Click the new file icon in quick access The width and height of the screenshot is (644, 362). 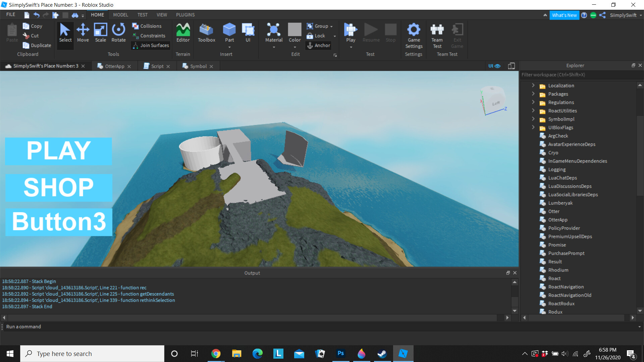point(26,15)
